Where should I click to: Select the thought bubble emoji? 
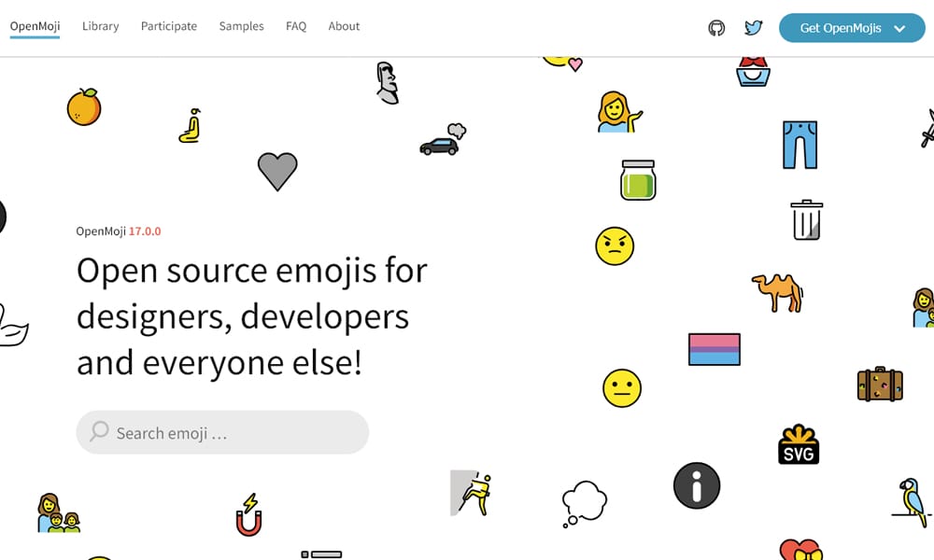[585, 504]
